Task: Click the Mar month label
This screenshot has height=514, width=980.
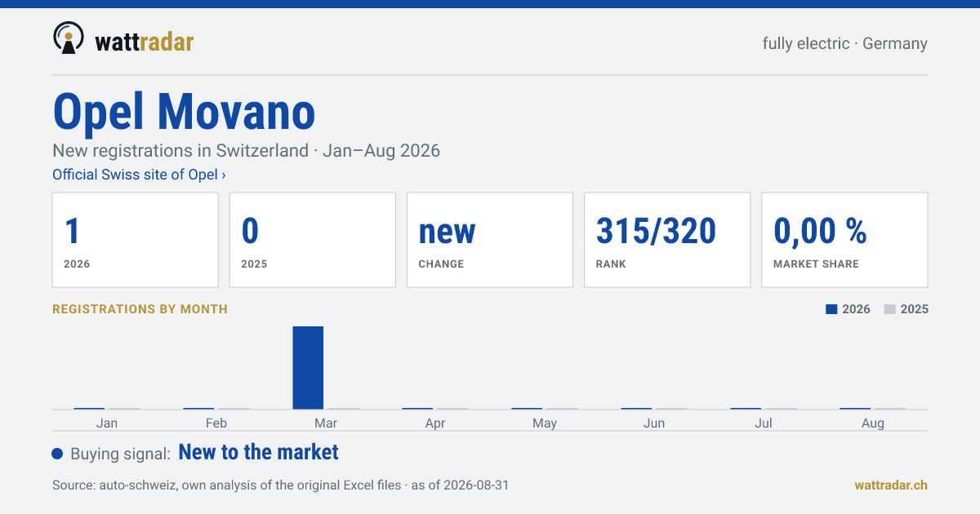Action: (x=326, y=423)
